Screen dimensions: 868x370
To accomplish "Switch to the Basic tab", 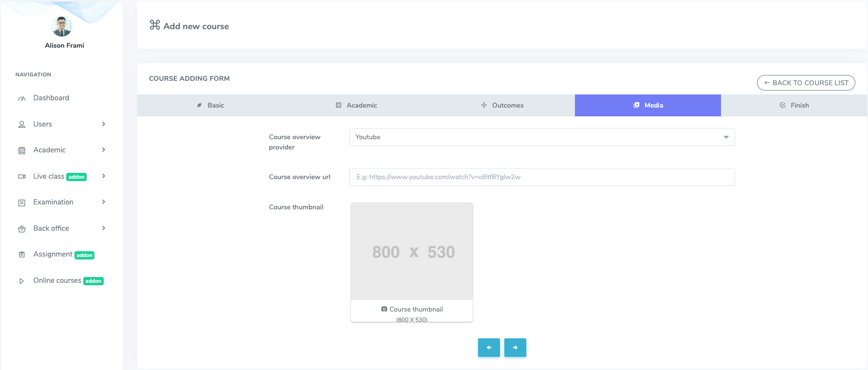I will click(210, 105).
